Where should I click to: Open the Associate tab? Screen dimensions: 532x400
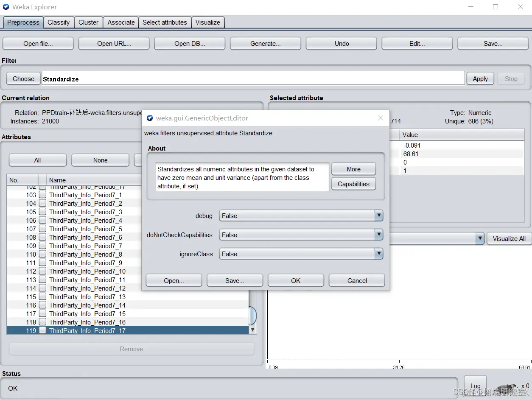(x=121, y=22)
